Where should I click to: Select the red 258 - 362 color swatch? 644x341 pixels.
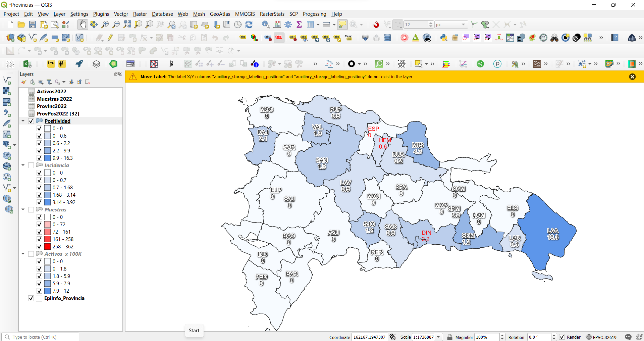point(47,246)
